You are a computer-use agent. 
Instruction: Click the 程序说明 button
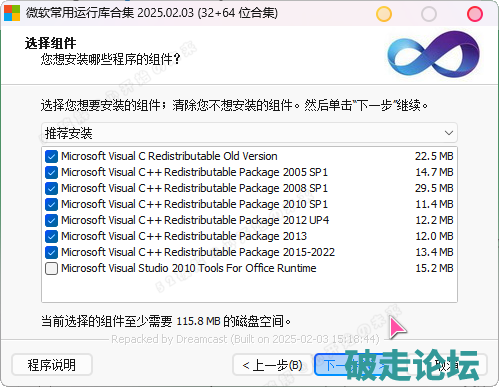click(52, 365)
